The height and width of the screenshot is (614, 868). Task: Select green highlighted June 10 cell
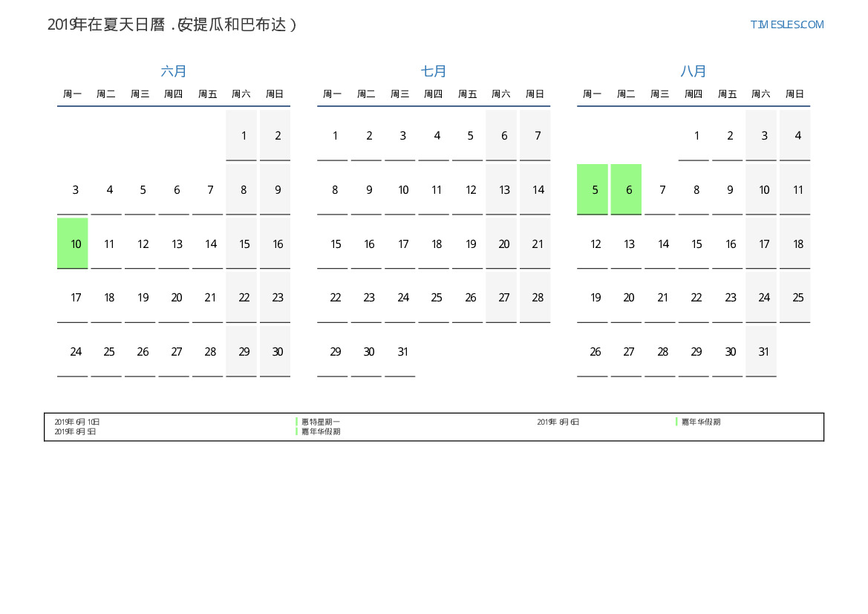pos(73,244)
